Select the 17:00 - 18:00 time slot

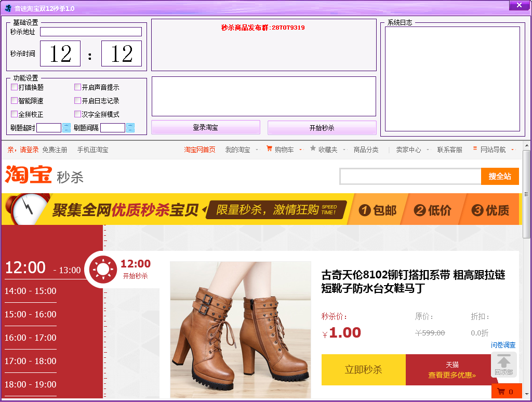pyautogui.click(x=31, y=361)
